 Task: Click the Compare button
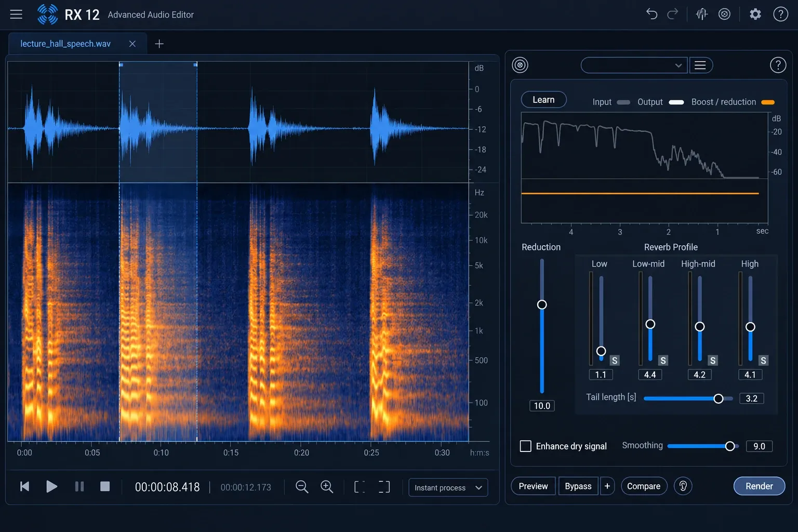tap(644, 486)
